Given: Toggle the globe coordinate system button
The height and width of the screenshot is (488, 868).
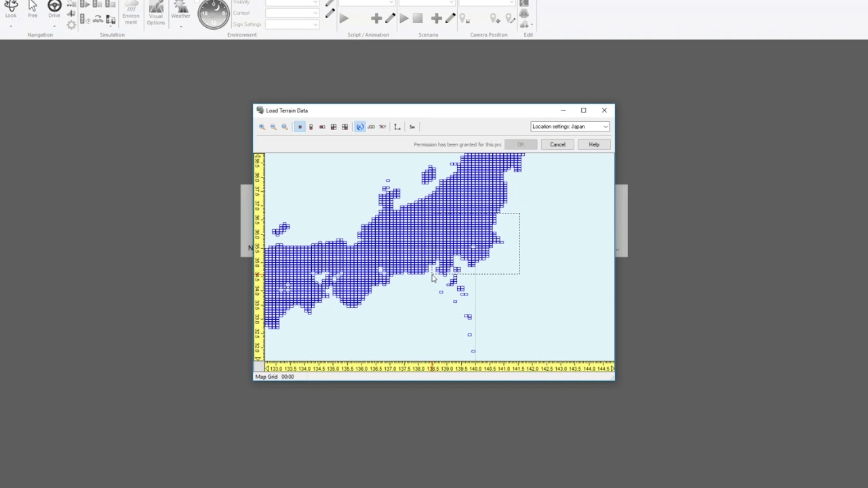Looking at the screenshot, I should click(x=360, y=127).
